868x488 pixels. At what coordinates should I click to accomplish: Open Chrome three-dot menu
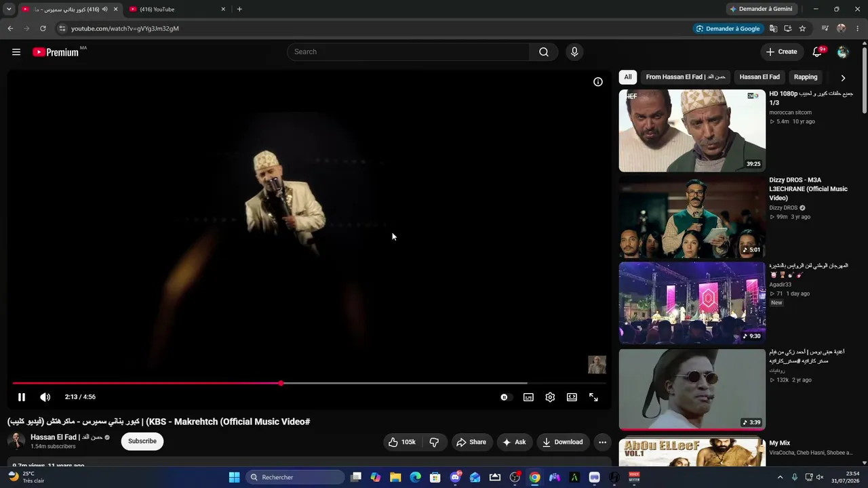(x=858, y=28)
